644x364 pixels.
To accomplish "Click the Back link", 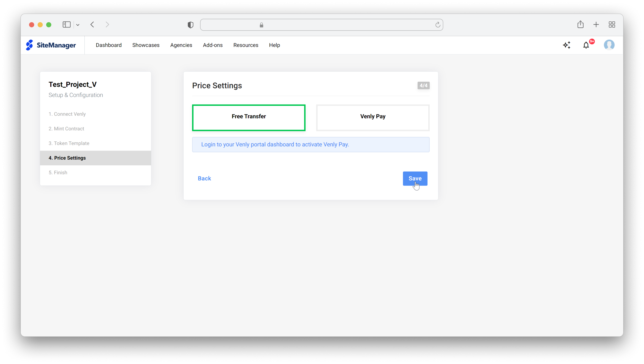I will (x=204, y=178).
